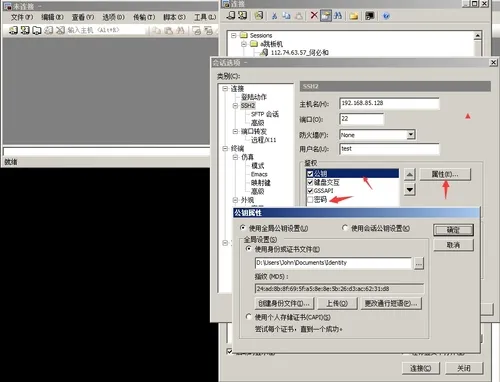Click the 端口 field showing 22
Screen dimensions: 500x382
[361, 119]
